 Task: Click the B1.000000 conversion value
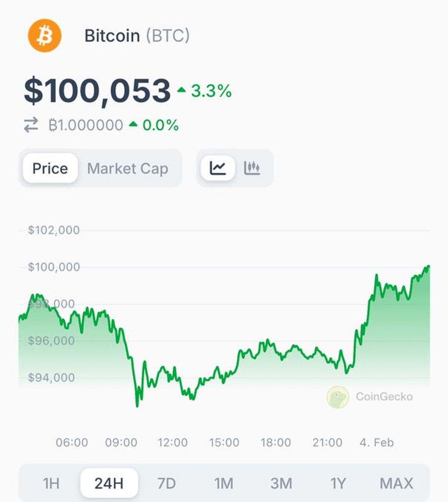(86, 125)
